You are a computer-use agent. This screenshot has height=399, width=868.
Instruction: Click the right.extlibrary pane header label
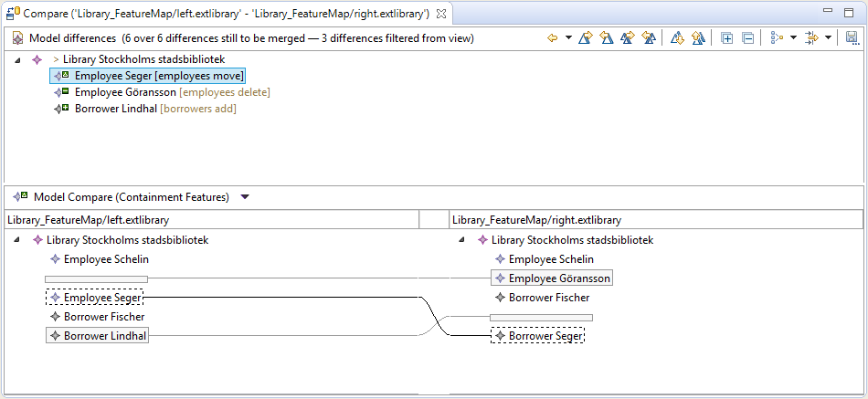coord(537,220)
